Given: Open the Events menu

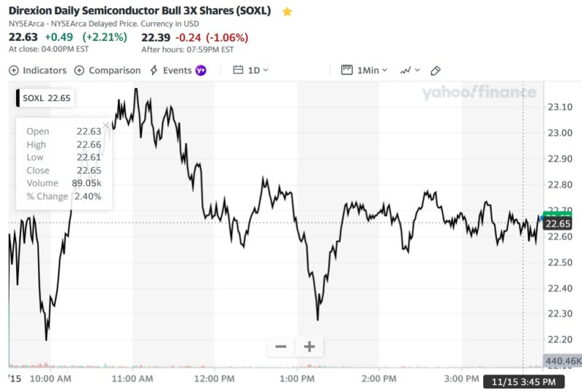Looking at the screenshot, I should [177, 71].
